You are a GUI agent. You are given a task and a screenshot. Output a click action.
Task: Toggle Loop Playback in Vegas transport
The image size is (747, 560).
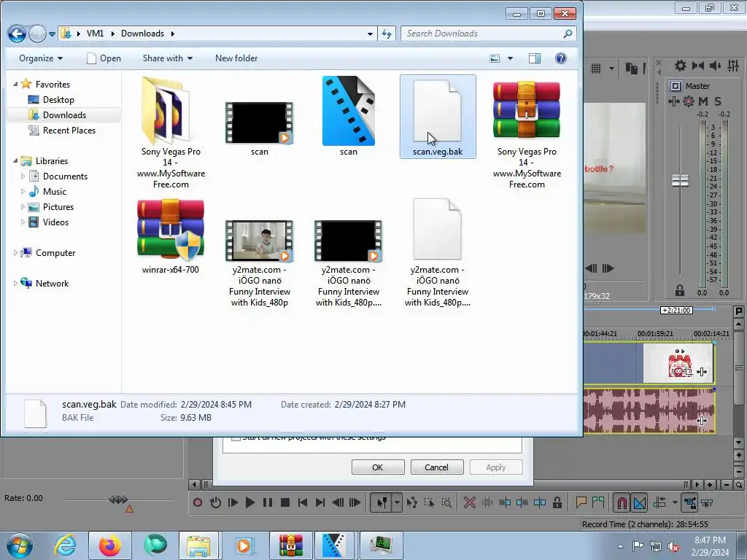coord(215,502)
